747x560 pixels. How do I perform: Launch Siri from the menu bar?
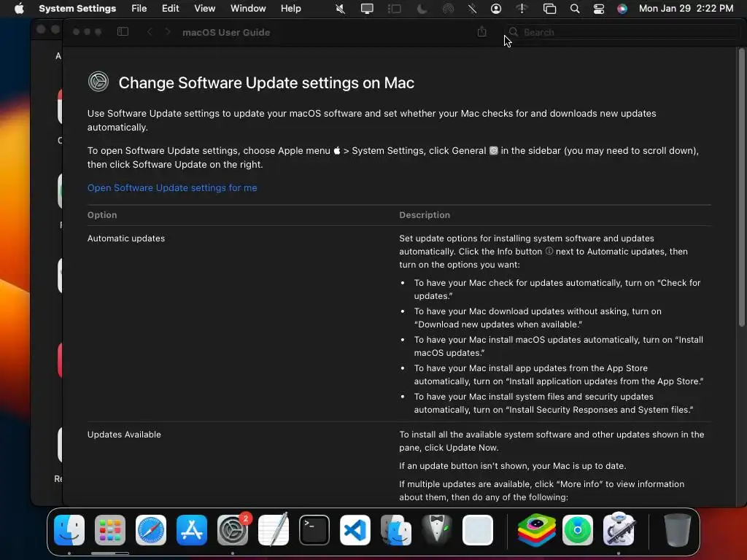pos(622,9)
